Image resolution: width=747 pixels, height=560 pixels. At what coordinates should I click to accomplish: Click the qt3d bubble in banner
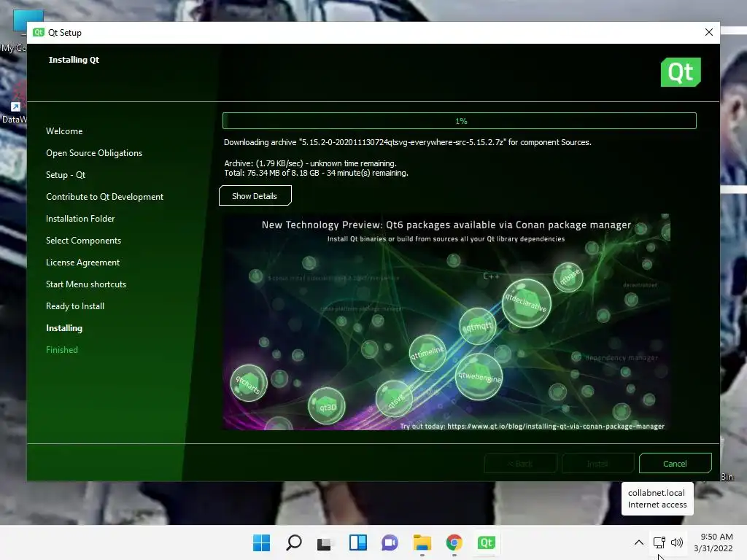(327, 406)
